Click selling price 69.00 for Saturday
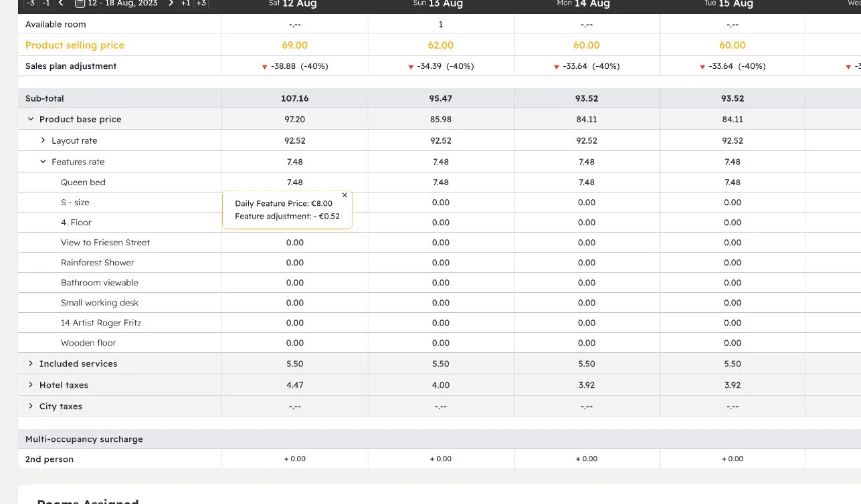The width and height of the screenshot is (861, 504). click(x=295, y=45)
